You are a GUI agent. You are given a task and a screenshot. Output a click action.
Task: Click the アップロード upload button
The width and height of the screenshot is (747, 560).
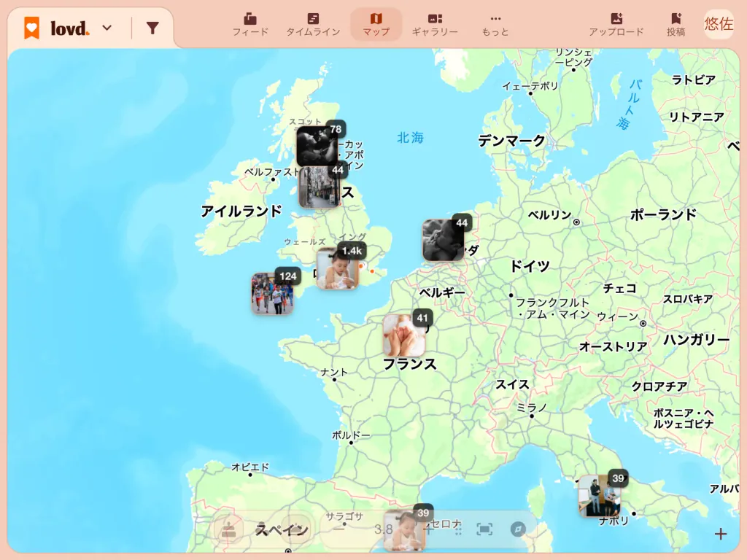[616, 25]
